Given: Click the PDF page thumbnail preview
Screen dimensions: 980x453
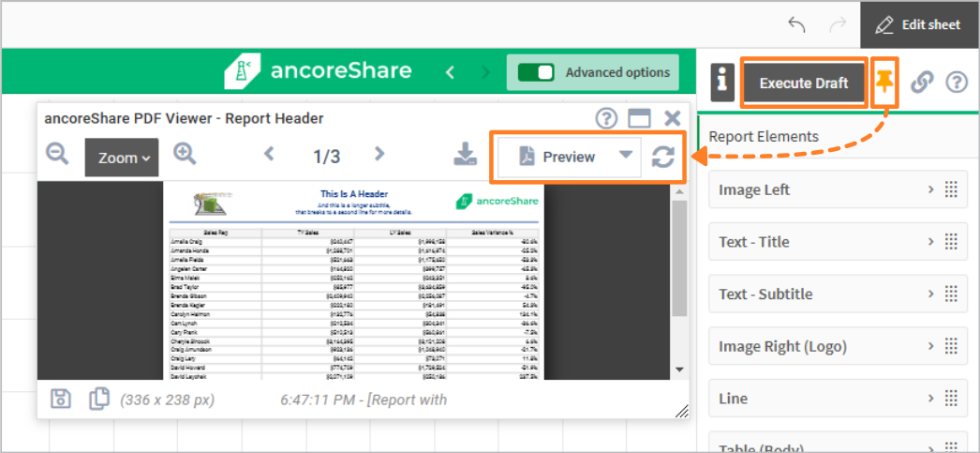Looking at the screenshot, I should 353,280.
